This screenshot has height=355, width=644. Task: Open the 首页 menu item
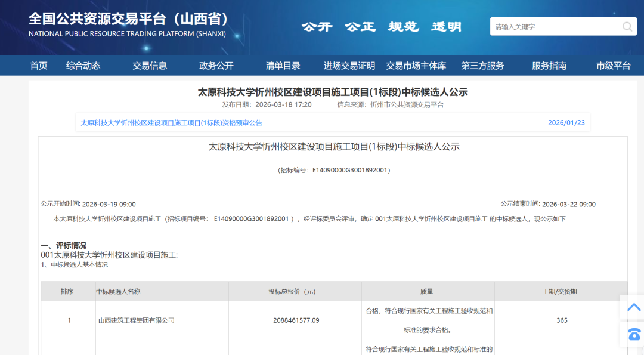[x=38, y=66]
